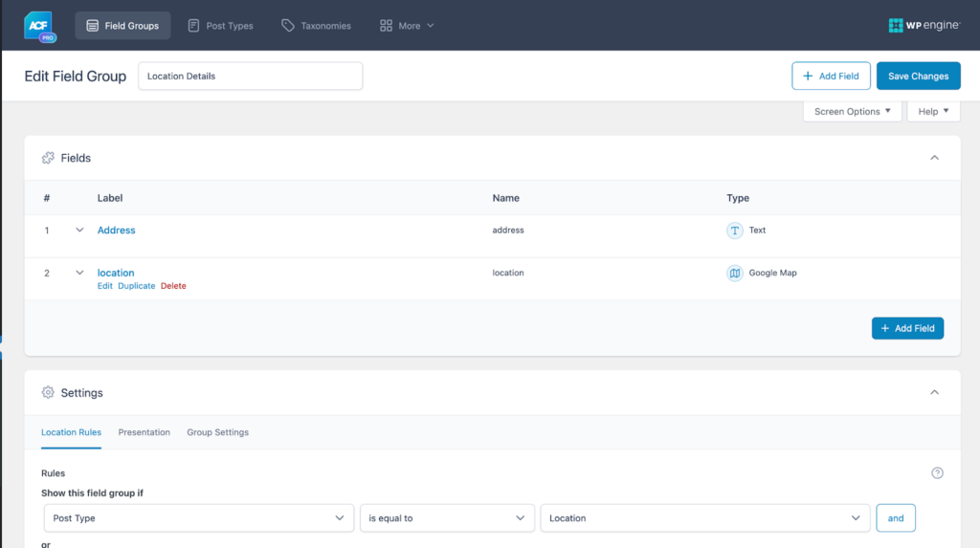Click the Settings gear icon
This screenshot has height=548, width=980.
coord(48,393)
